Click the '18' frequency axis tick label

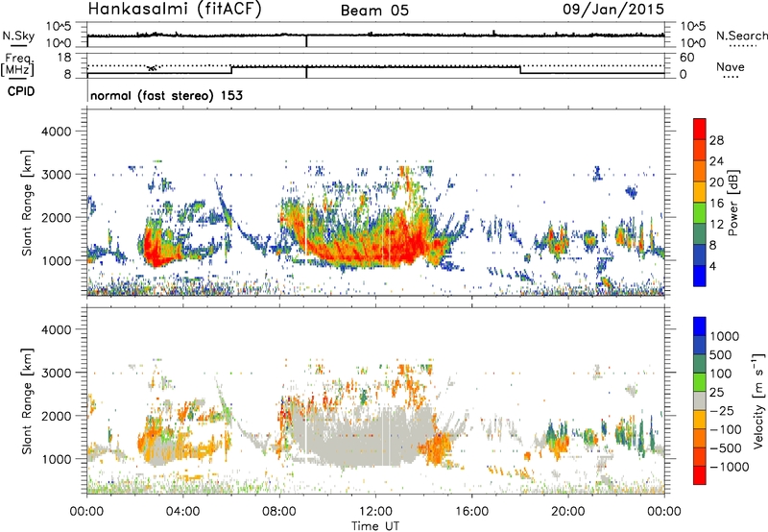point(63,58)
